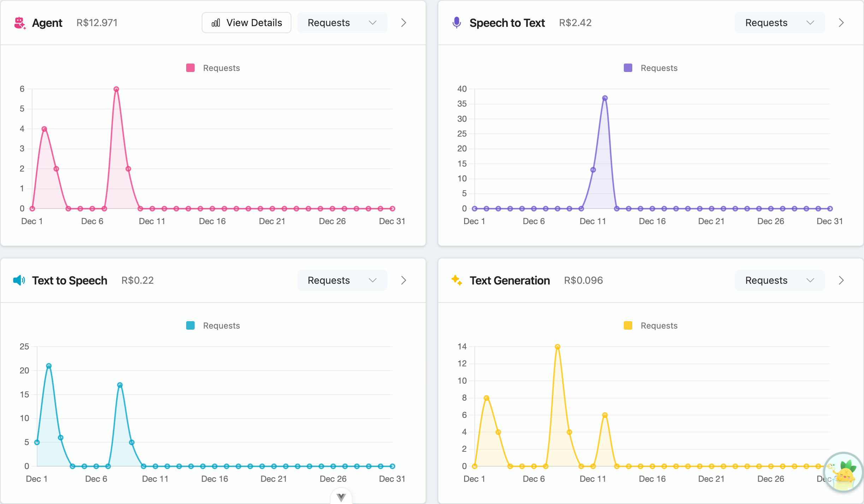
Task: Open Requests dropdown in Agent card
Action: pos(342,23)
